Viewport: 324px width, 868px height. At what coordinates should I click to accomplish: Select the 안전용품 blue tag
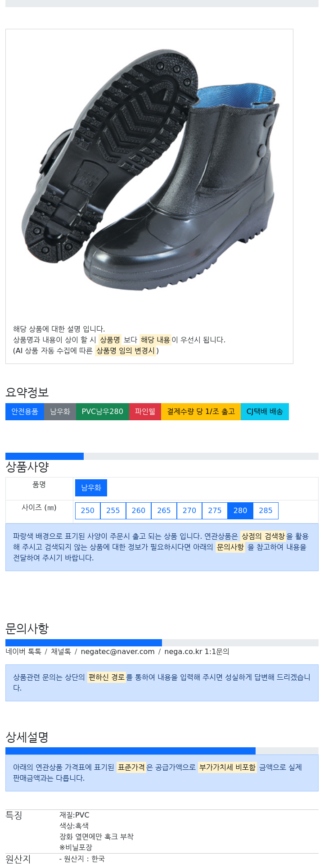pyautogui.click(x=25, y=412)
